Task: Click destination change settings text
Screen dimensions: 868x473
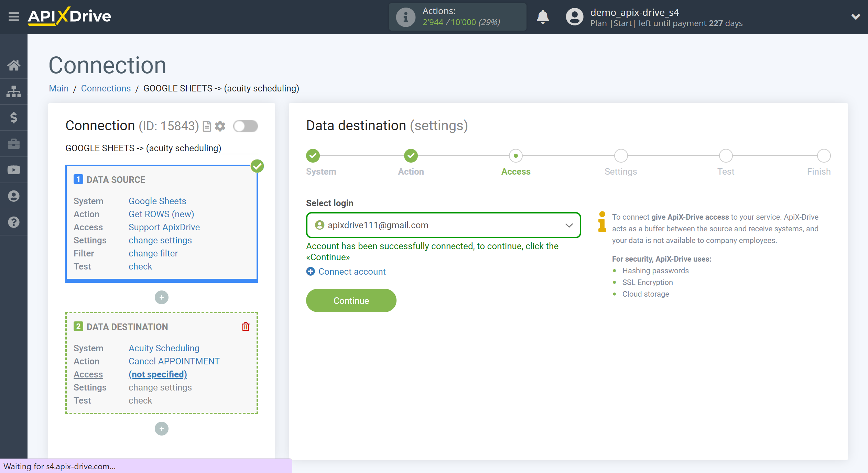Action: pos(160,387)
